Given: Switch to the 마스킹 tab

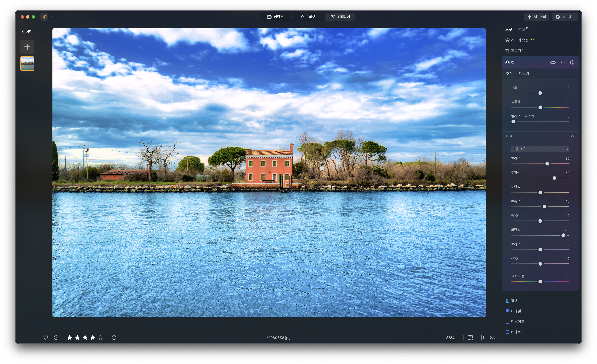Looking at the screenshot, I should click(524, 74).
